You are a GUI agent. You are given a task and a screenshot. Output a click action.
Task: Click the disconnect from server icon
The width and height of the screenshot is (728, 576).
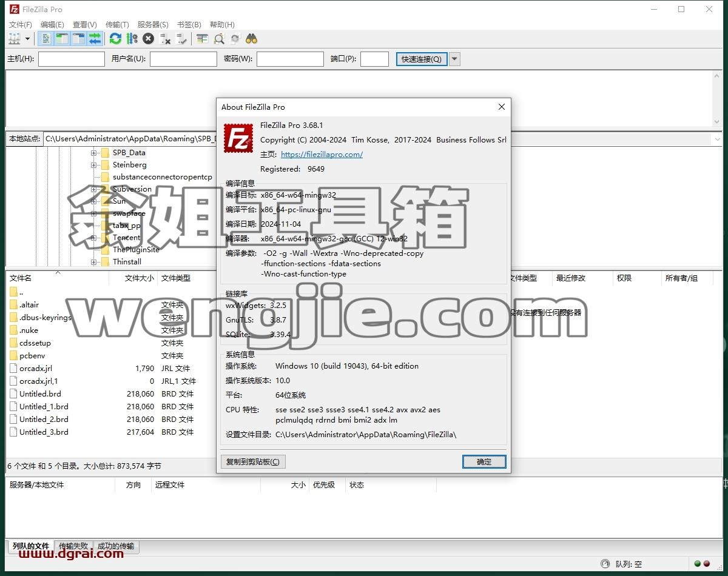[x=165, y=39]
